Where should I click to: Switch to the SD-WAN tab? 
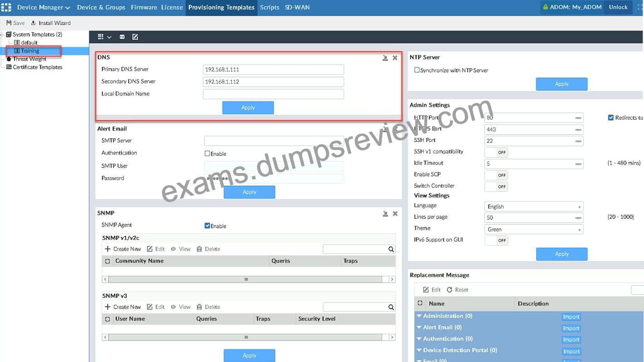pos(297,7)
